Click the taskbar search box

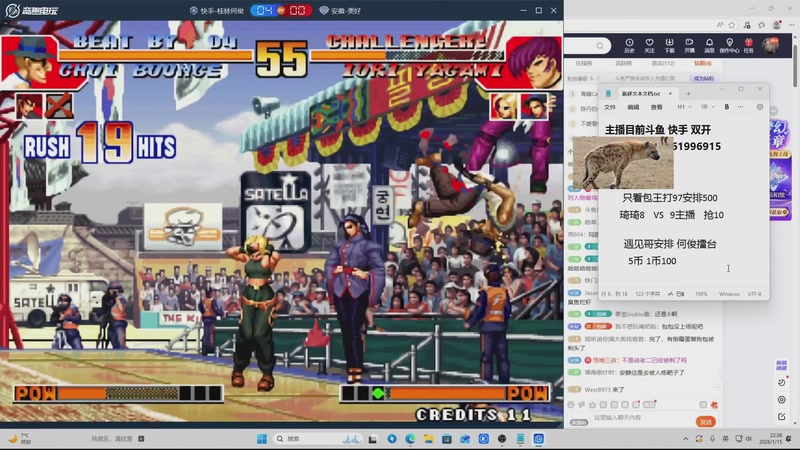click(x=317, y=439)
